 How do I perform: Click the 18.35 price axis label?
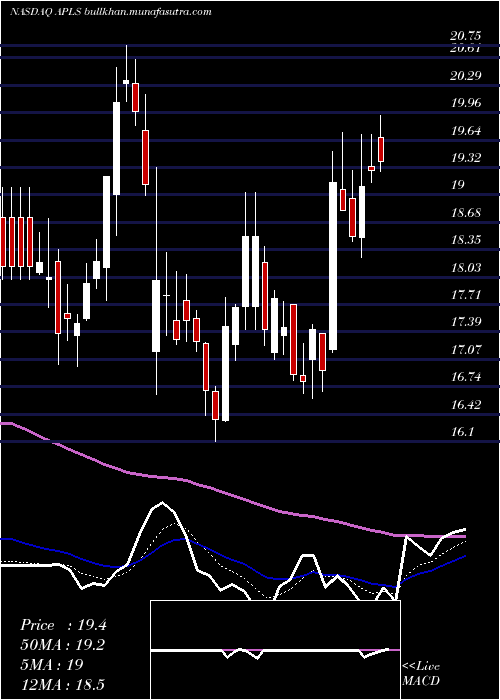coord(466,240)
